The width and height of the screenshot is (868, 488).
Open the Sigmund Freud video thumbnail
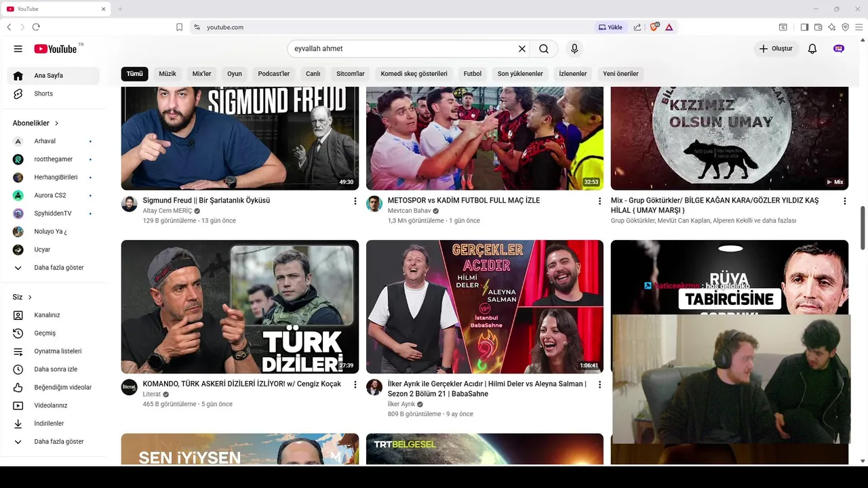[x=240, y=138]
